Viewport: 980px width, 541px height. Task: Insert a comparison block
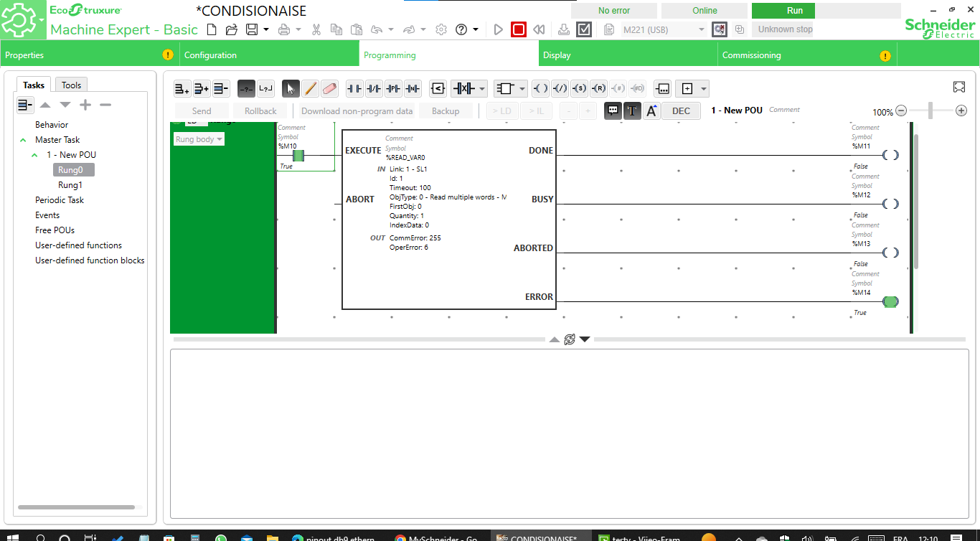pyautogui.click(x=438, y=88)
